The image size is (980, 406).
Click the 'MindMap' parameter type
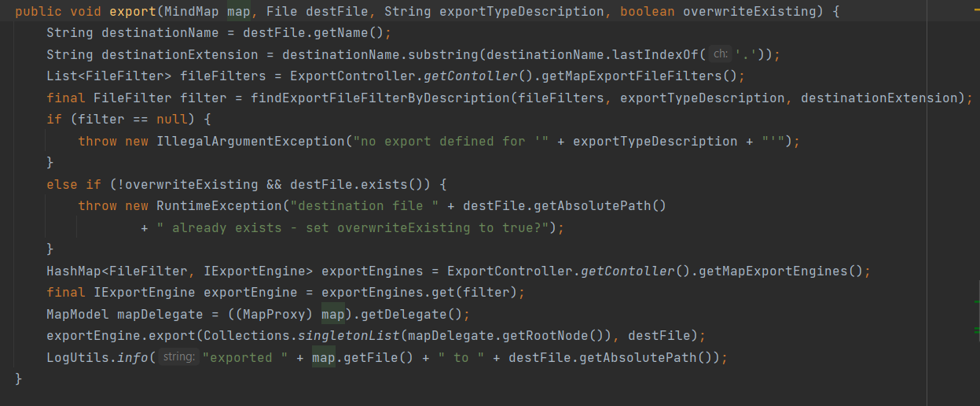(192, 12)
